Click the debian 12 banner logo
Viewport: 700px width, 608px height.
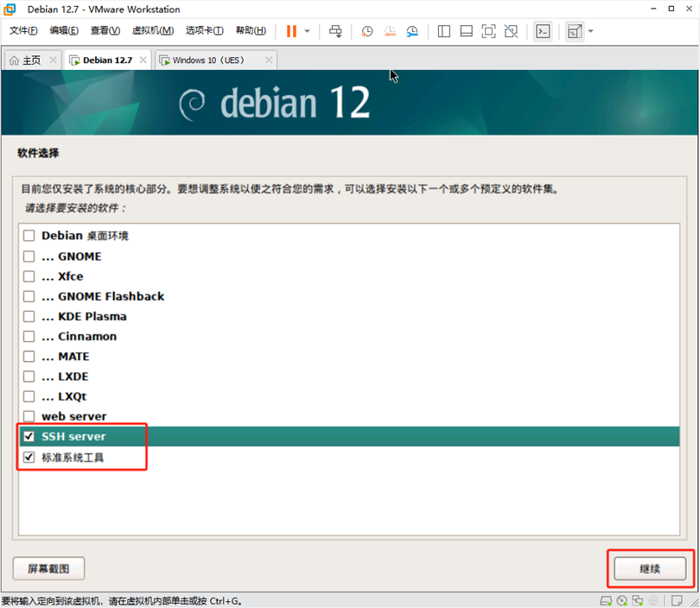tap(275, 103)
